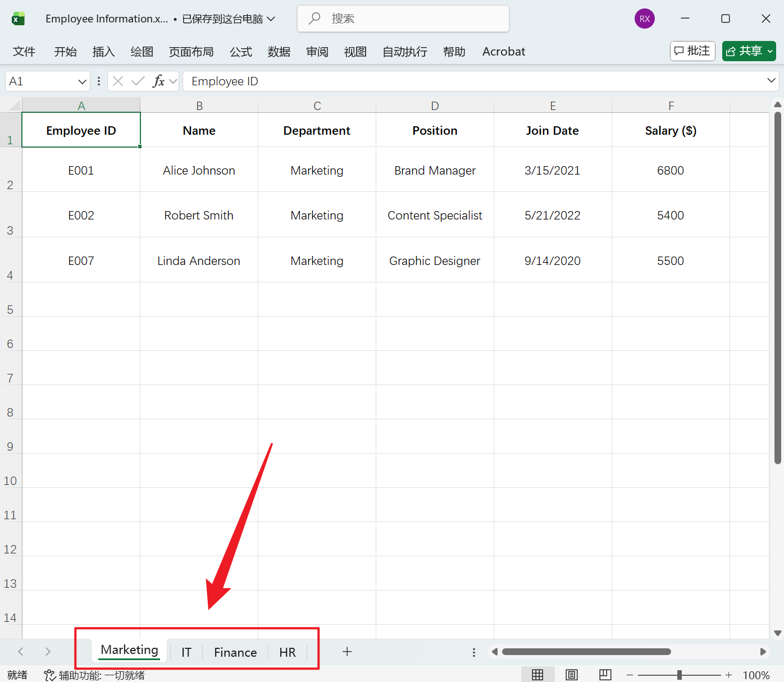Click the Accessibility checker icon in status bar
Viewport: 784px width, 682px height.
(49, 675)
